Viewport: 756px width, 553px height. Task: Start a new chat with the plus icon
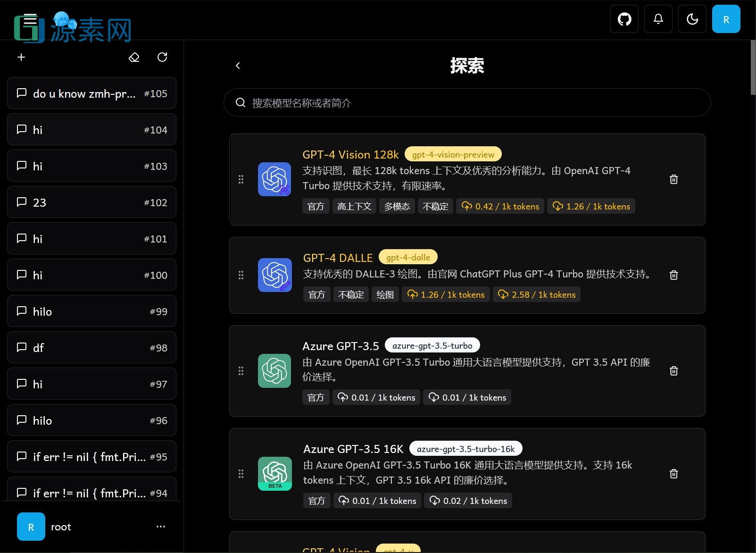click(x=21, y=57)
